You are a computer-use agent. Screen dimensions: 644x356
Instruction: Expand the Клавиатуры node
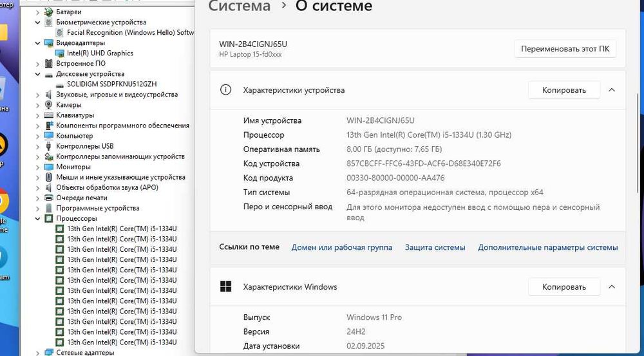pyautogui.click(x=38, y=115)
